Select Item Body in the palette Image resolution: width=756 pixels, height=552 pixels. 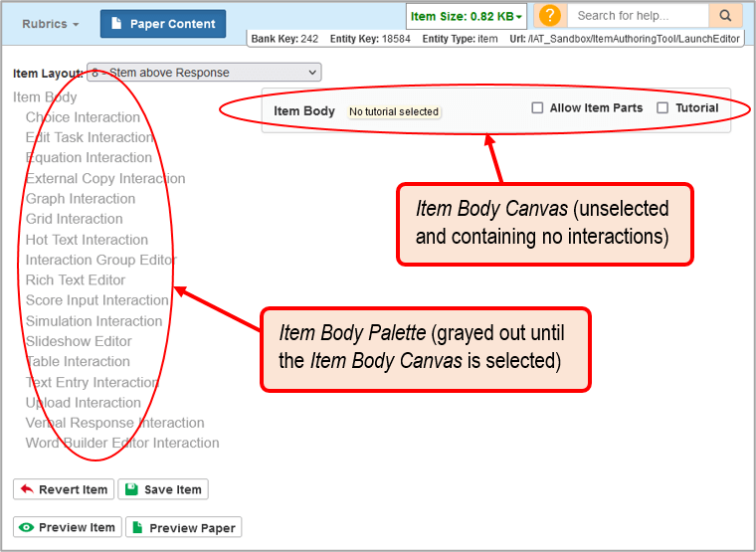pos(45,96)
